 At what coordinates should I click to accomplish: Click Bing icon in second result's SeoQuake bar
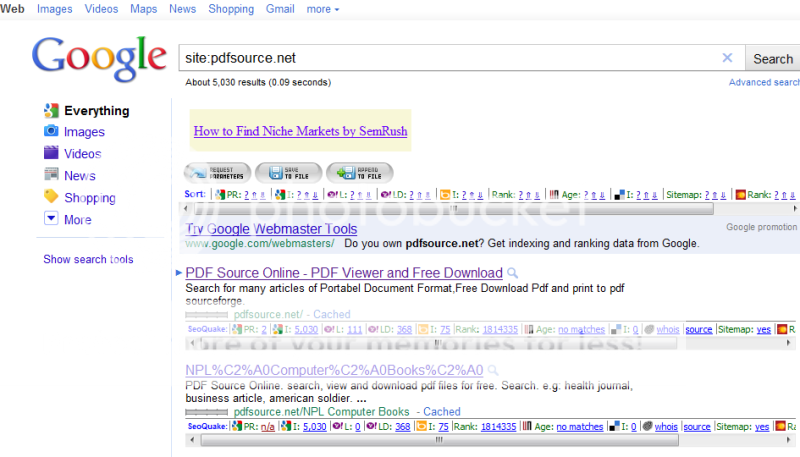421,426
